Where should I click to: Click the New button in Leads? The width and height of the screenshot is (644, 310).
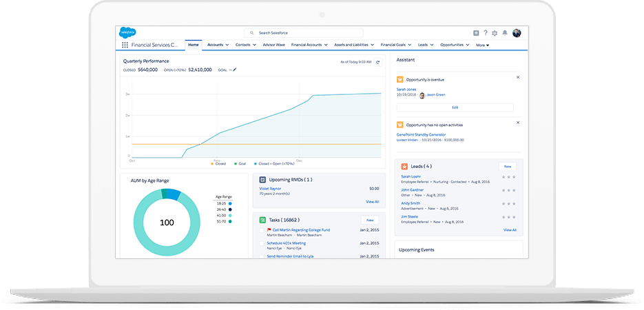click(507, 166)
